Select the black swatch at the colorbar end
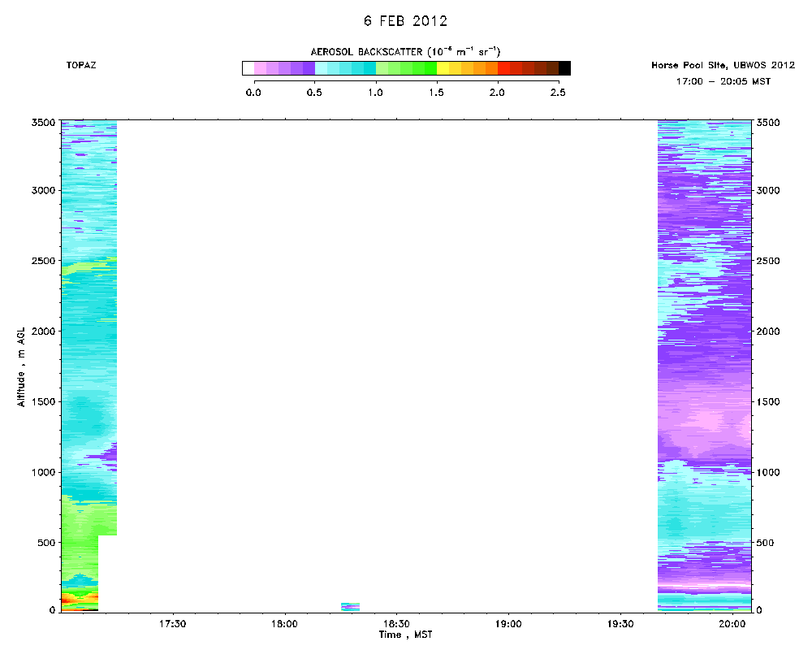The height and width of the screenshot is (650, 812). 564,68
